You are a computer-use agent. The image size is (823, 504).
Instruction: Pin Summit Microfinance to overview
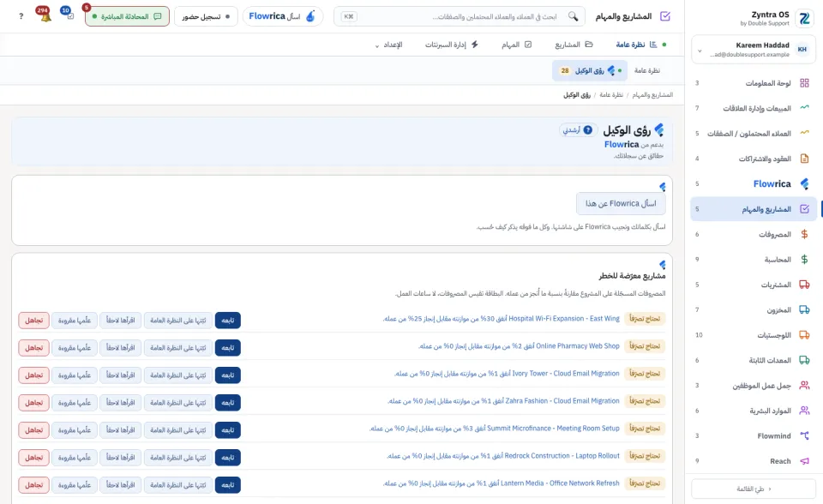coord(178,430)
